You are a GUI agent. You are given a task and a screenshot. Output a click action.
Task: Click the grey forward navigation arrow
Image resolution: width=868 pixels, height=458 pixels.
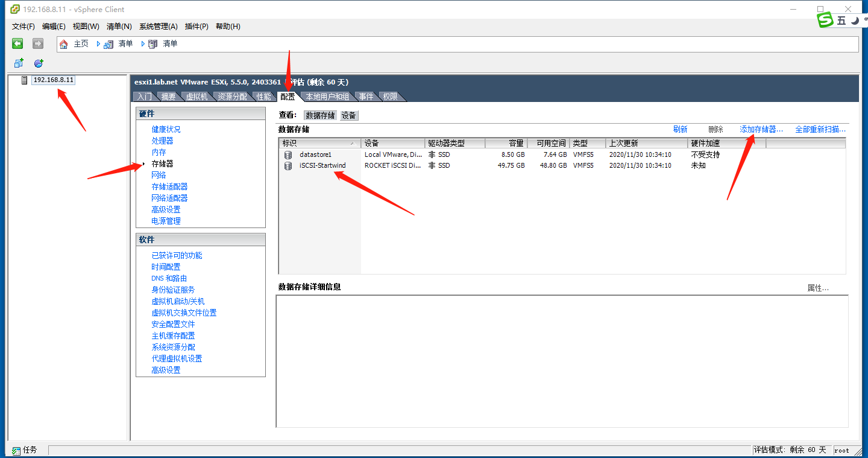pos(38,43)
